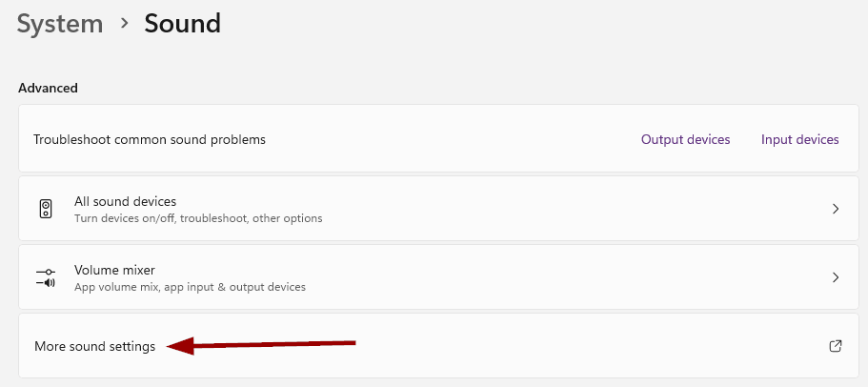The height and width of the screenshot is (387, 868).
Task: Expand the Volume mixer chevron
Action: point(836,277)
